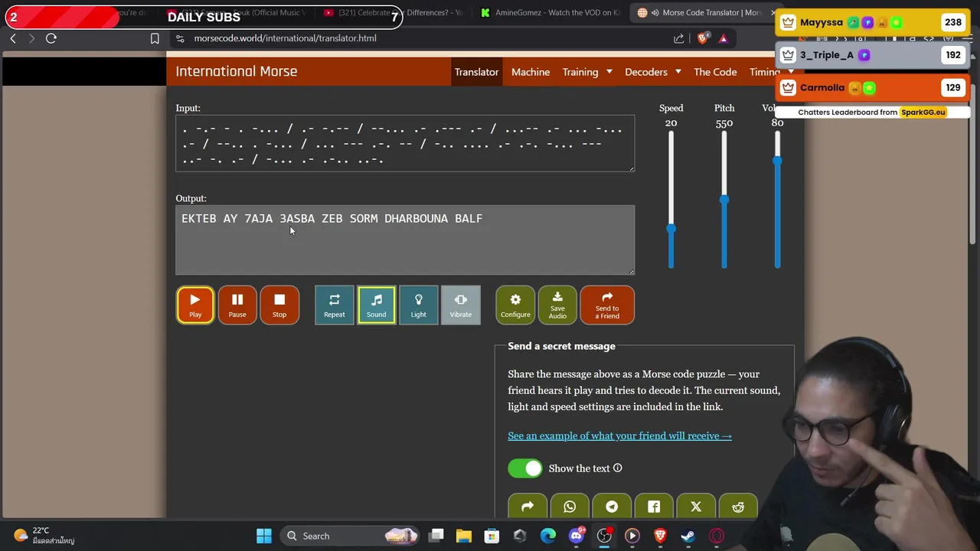Open the Configure settings
The height and width of the screenshot is (551, 980).
point(515,305)
